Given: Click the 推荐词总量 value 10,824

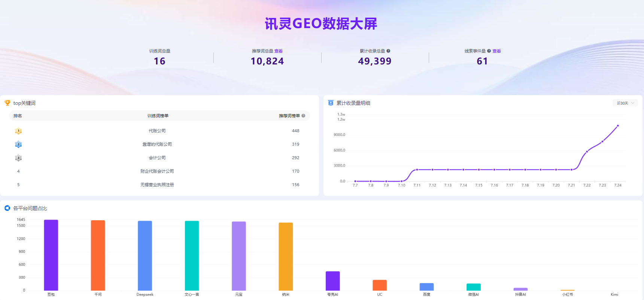Looking at the screenshot, I should 267,61.
